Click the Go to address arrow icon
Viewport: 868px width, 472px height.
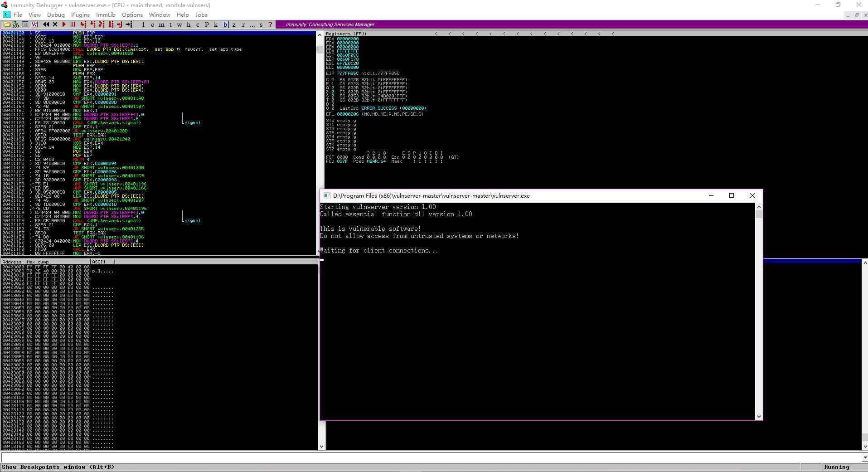[129, 24]
